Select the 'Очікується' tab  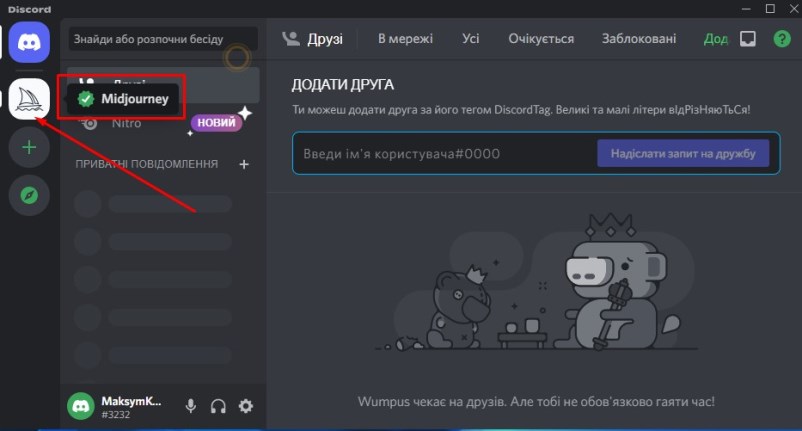(541, 39)
